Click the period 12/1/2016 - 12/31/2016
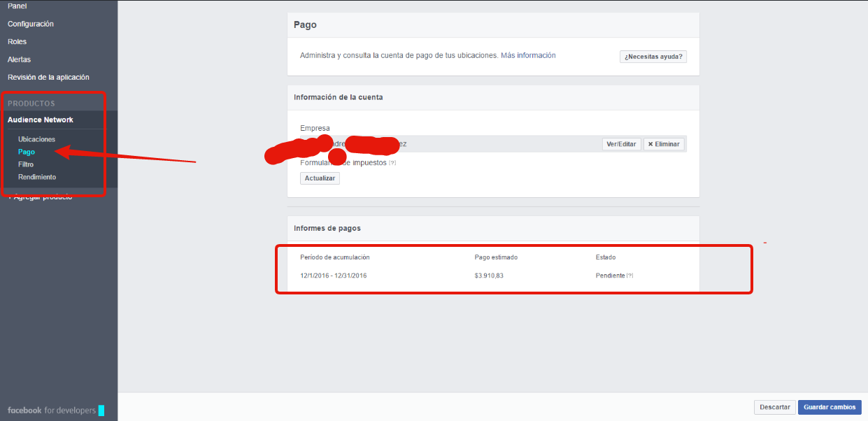The width and height of the screenshot is (868, 421). coord(334,276)
